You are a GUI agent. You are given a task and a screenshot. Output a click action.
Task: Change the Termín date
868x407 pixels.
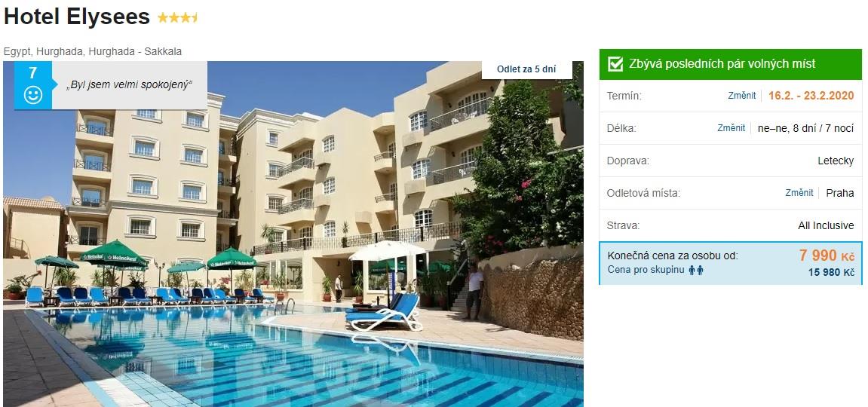pos(742,96)
